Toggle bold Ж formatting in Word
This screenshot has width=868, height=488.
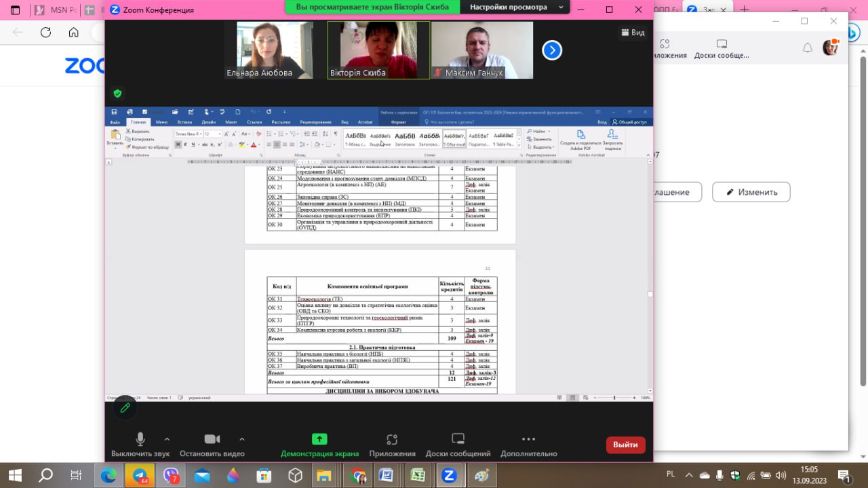coord(177,145)
